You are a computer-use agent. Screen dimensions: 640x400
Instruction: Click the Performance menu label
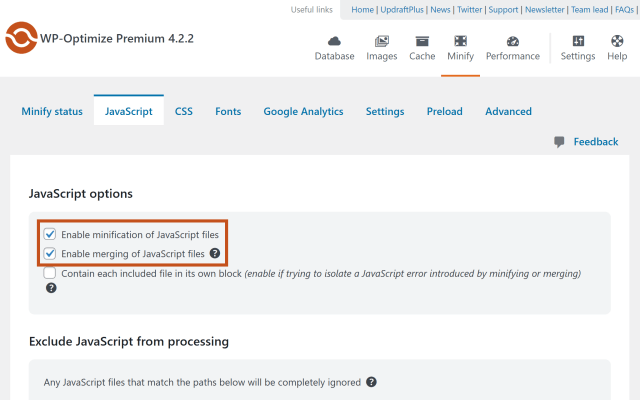point(513,56)
